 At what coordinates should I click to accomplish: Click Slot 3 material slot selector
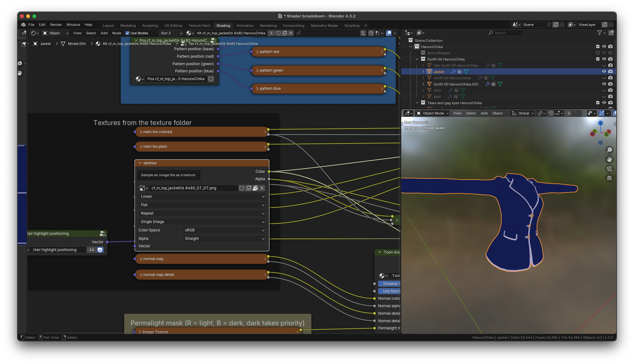pyautogui.click(x=171, y=33)
